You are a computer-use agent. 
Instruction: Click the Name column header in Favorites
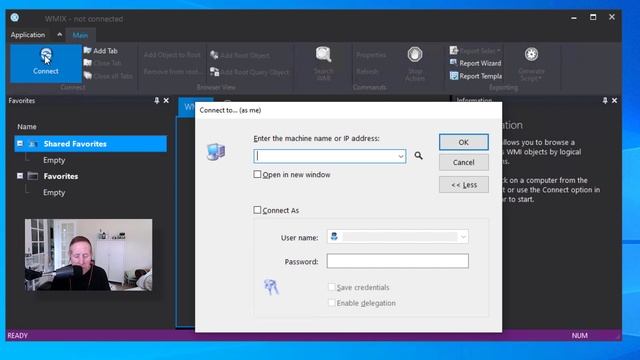(27, 127)
